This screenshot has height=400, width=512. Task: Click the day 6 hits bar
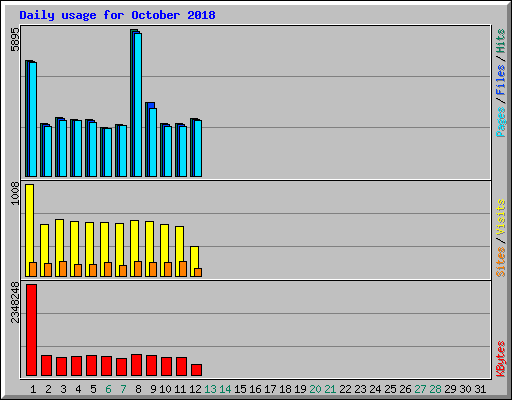[x=106, y=152]
